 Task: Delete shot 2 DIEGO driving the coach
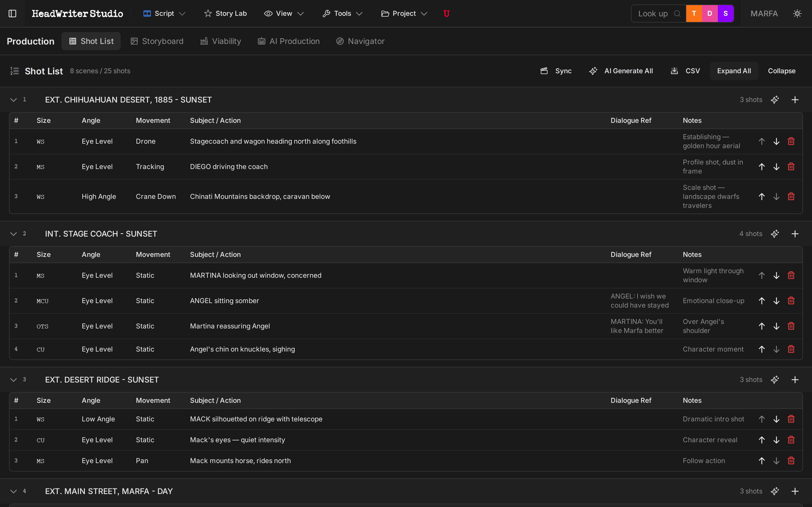coord(791,167)
